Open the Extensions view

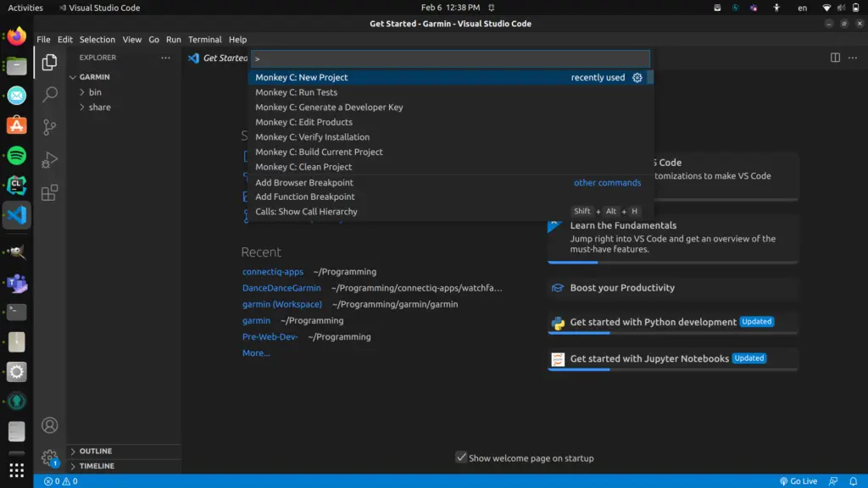[49, 192]
